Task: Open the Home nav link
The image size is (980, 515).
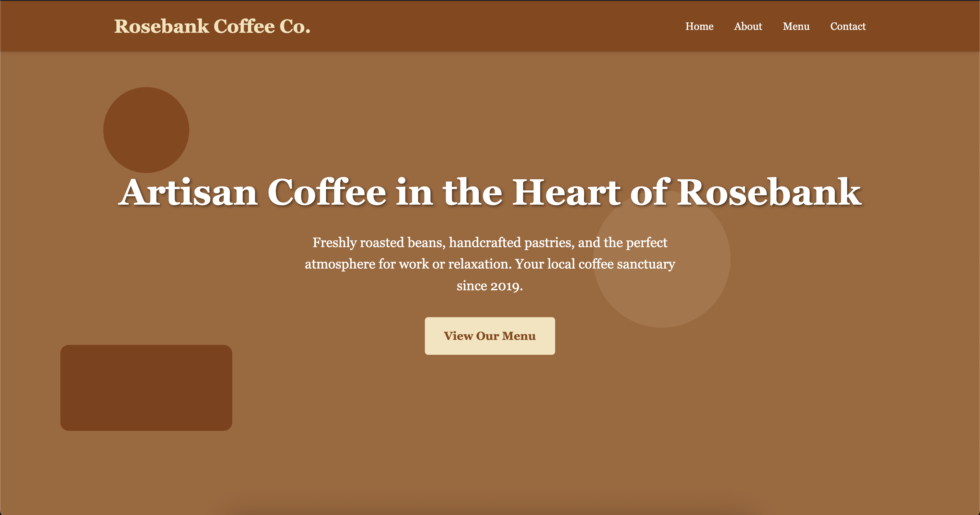Action: 699,26
